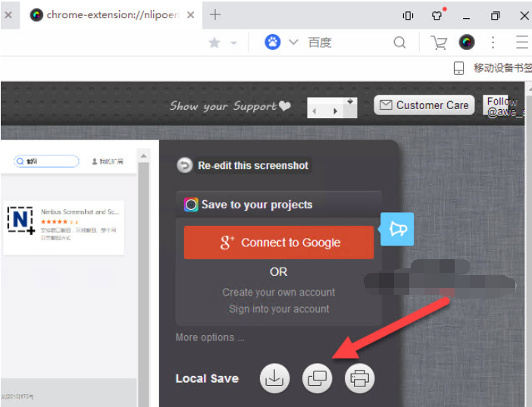Image resolution: width=532 pixels, height=407 pixels.
Task: Click the mobile device bookmarks icon
Action: pos(458,68)
